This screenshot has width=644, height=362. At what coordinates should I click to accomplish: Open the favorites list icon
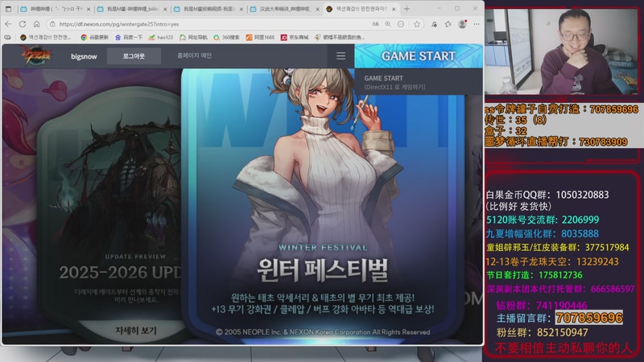(448, 24)
